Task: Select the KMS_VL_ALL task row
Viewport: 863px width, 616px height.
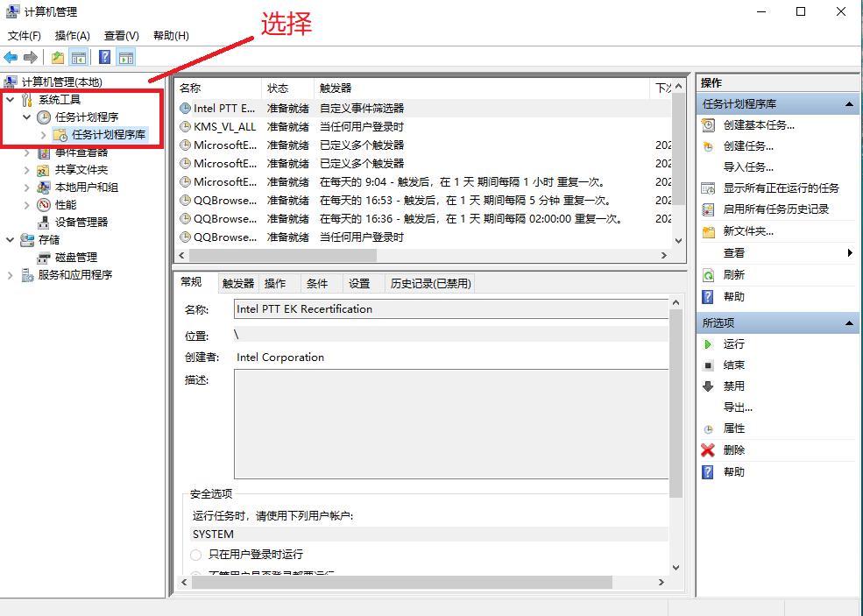Action: pyautogui.click(x=225, y=126)
